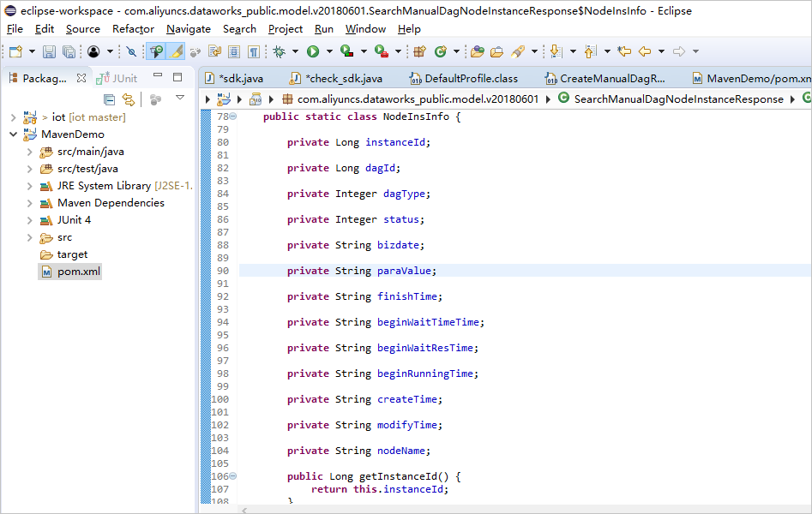Collapse NodeInsInfo class fold at line 78
This screenshot has width=812, height=514.
point(233,117)
